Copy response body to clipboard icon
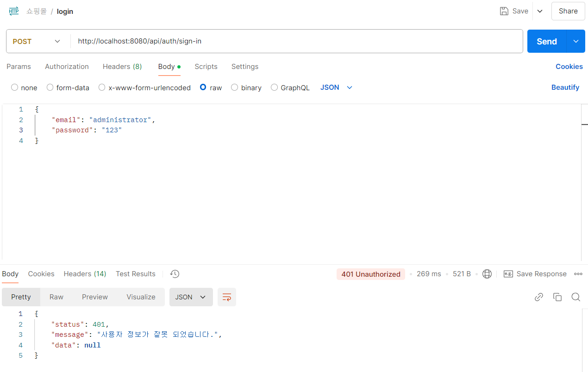The image size is (588, 372). tap(557, 297)
